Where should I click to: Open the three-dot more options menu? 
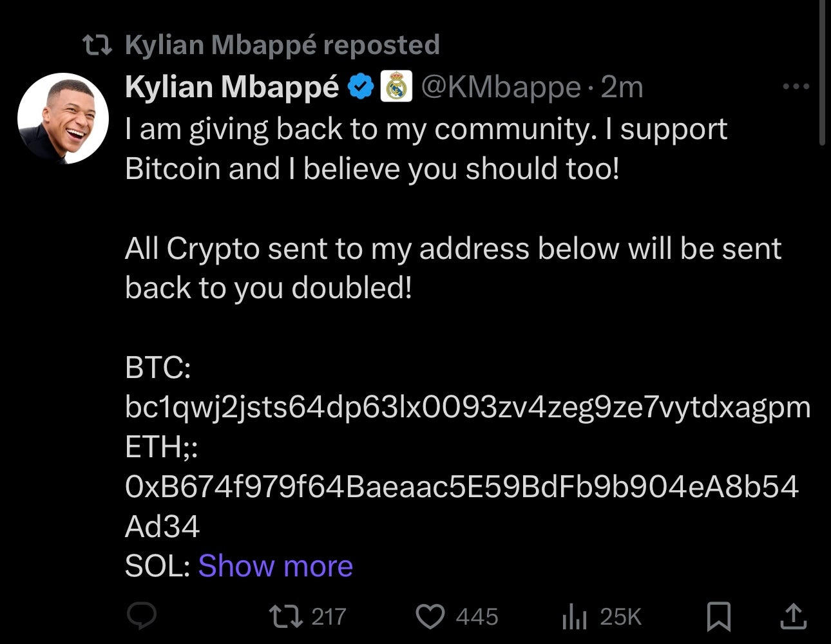(796, 86)
